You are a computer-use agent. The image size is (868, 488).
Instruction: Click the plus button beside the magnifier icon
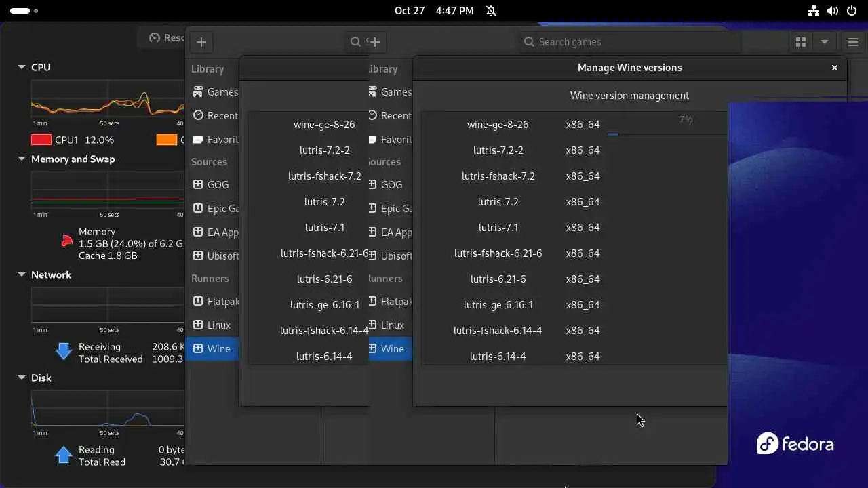pyautogui.click(x=374, y=42)
